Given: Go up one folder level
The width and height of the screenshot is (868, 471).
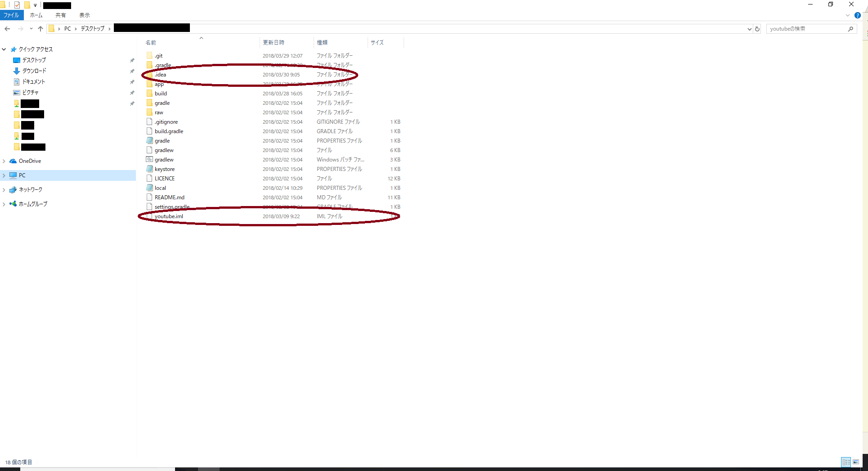Looking at the screenshot, I should pos(40,29).
